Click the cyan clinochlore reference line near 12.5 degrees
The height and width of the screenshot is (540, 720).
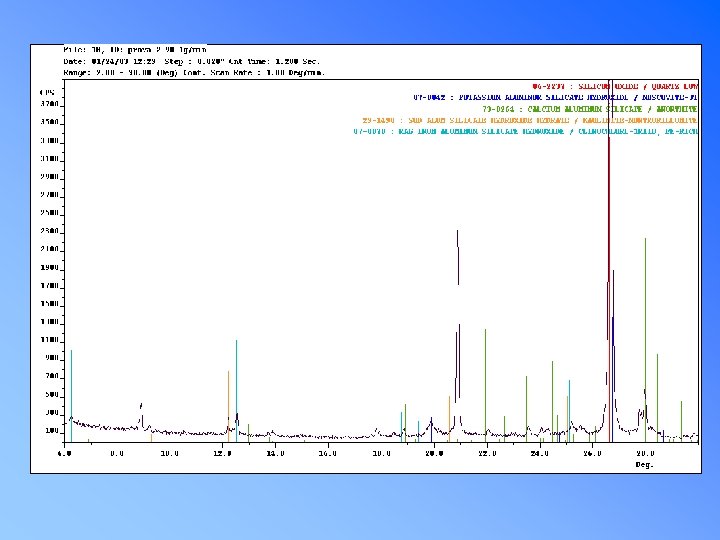pyautogui.click(x=236, y=391)
